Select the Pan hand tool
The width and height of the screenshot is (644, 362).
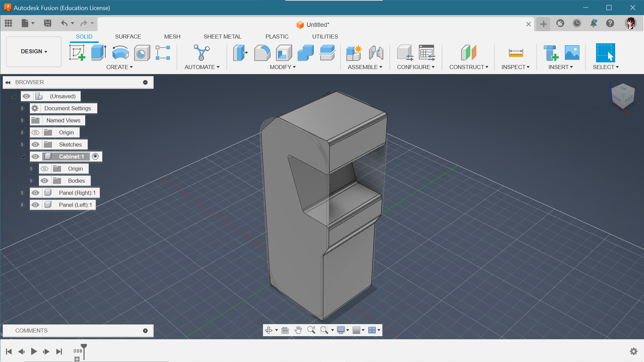tap(298, 330)
